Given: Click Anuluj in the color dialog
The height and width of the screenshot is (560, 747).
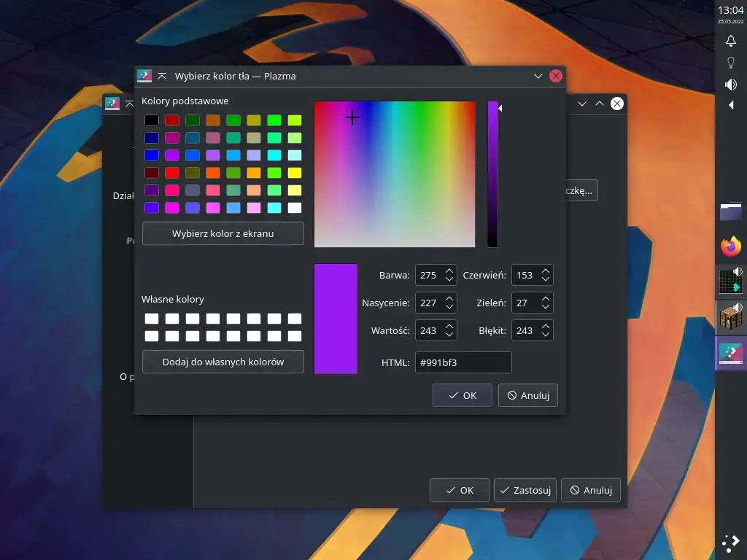Looking at the screenshot, I should pyautogui.click(x=528, y=395).
